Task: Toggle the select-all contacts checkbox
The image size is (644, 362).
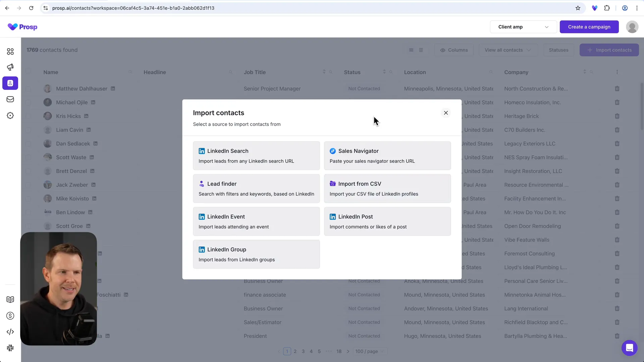Action: [x=28, y=71]
